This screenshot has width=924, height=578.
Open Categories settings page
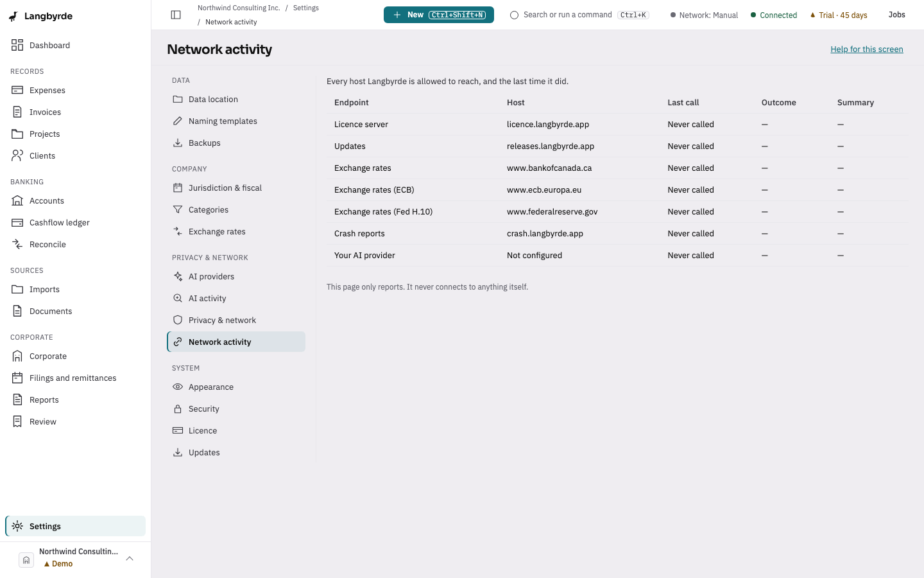coord(236,209)
